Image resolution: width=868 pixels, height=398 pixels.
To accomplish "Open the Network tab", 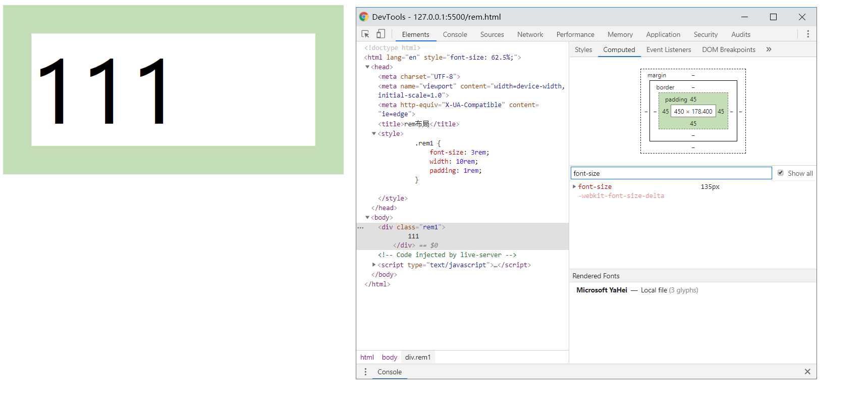I will tap(530, 34).
